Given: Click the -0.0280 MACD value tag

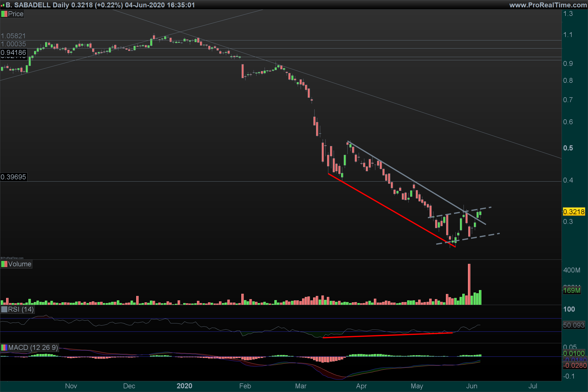Looking at the screenshot, I should click(575, 365).
